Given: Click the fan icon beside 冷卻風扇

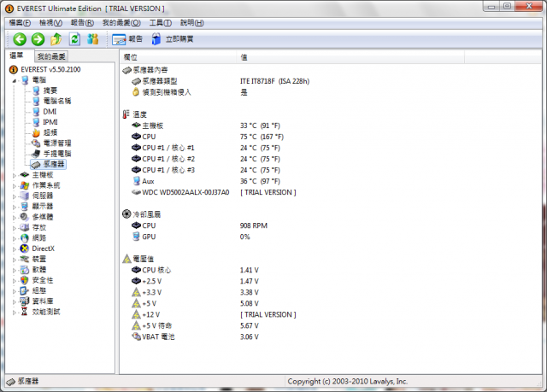Looking at the screenshot, I should tap(126, 214).
